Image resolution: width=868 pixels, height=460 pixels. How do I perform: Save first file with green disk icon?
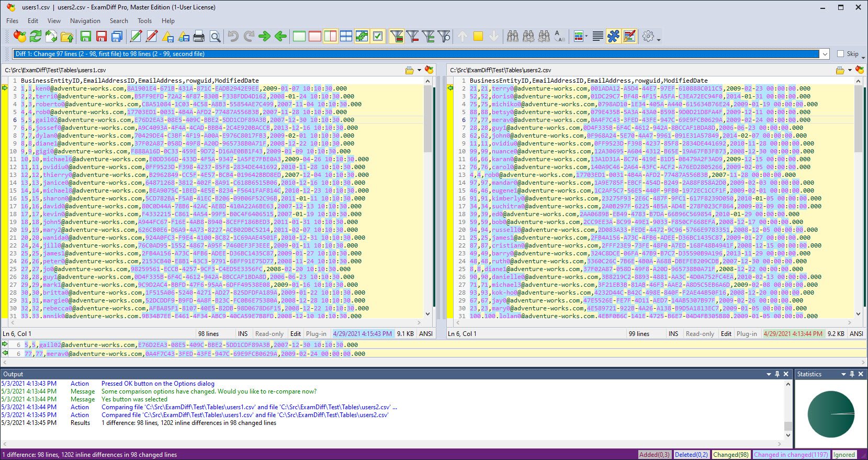(86, 36)
